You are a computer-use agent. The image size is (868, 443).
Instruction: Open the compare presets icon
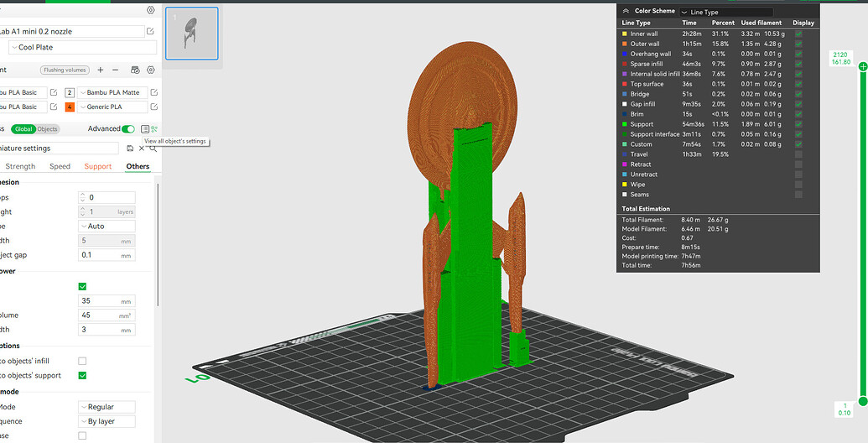154,129
